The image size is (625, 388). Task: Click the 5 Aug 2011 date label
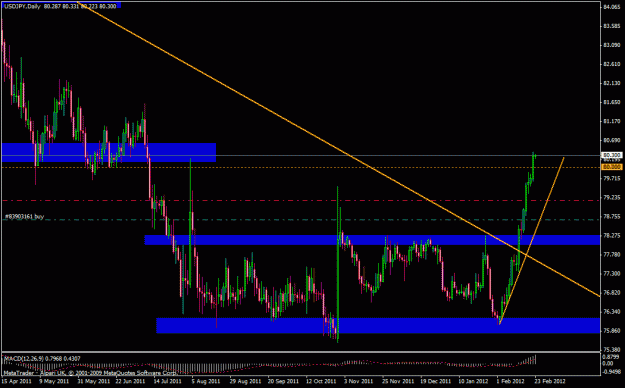click(x=206, y=381)
